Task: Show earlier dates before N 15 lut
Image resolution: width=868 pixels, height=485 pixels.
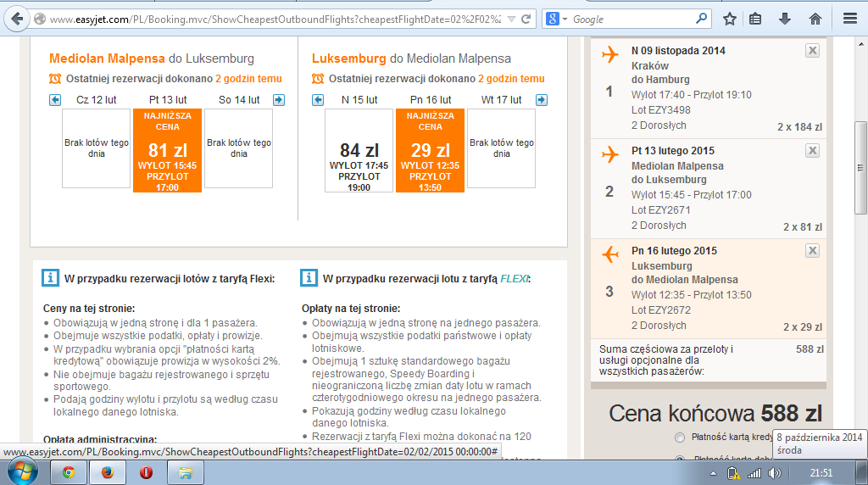Action: point(318,100)
